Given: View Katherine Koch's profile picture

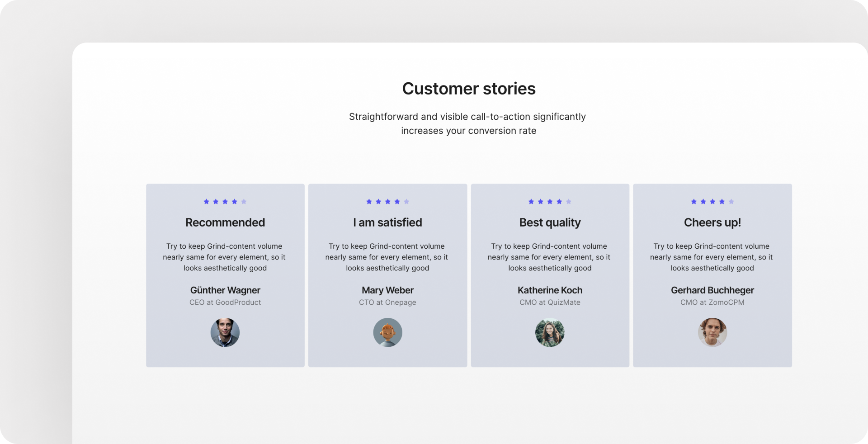Looking at the screenshot, I should tap(550, 332).
